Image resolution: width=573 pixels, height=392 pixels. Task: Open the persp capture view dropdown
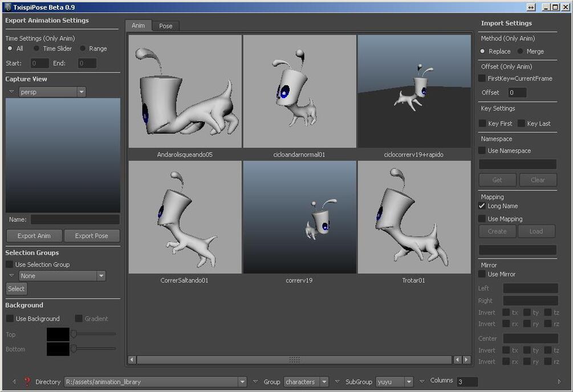[x=52, y=92]
